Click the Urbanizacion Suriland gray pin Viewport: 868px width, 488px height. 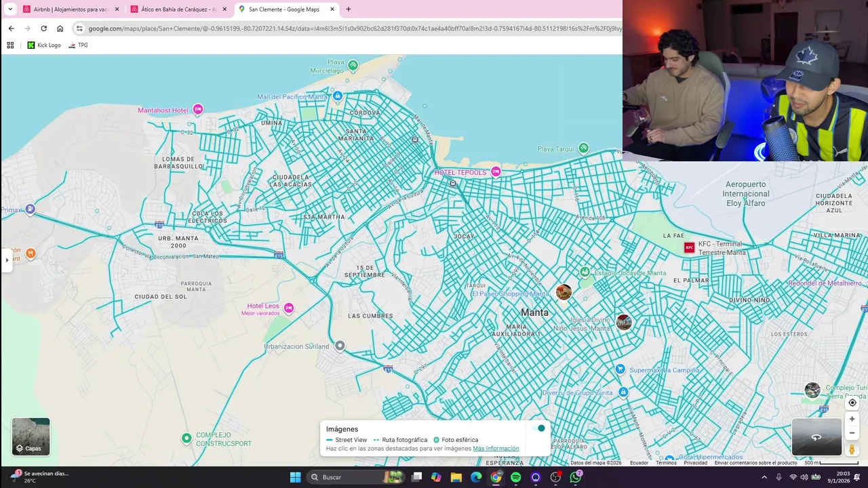pos(340,346)
